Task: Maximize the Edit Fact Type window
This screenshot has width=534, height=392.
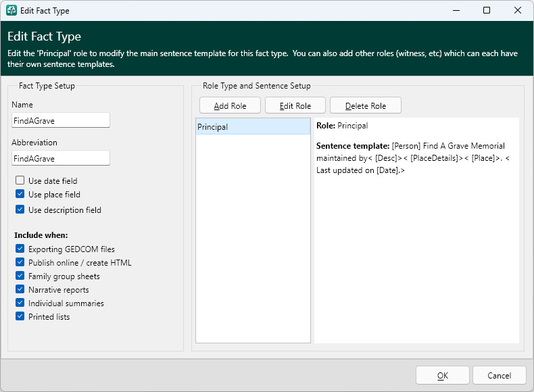Action: (487, 10)
